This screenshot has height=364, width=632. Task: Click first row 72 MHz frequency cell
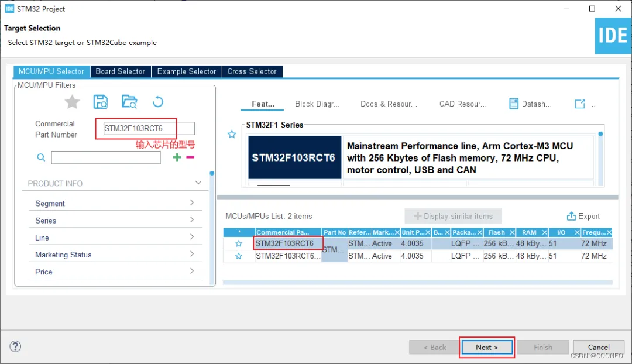596,243
